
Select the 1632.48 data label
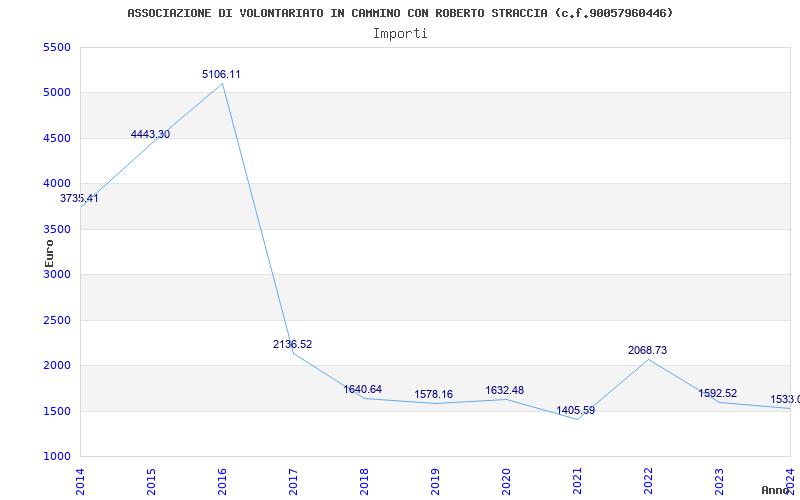[x=505, y=391]
